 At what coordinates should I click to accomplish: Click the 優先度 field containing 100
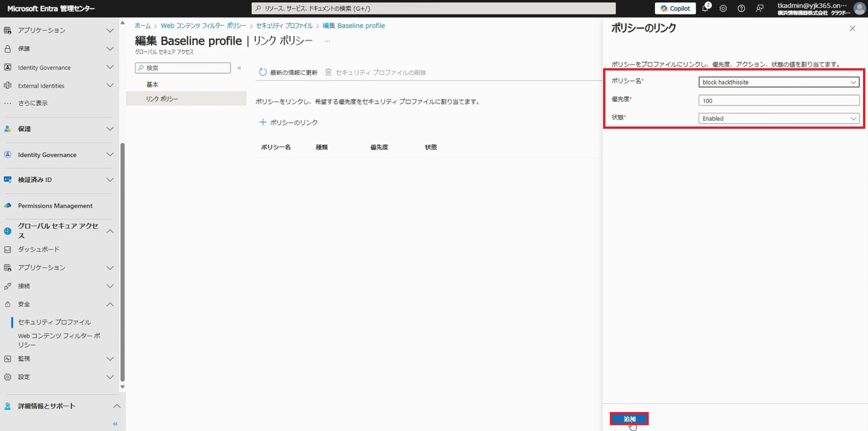click(x=778, y=100)
